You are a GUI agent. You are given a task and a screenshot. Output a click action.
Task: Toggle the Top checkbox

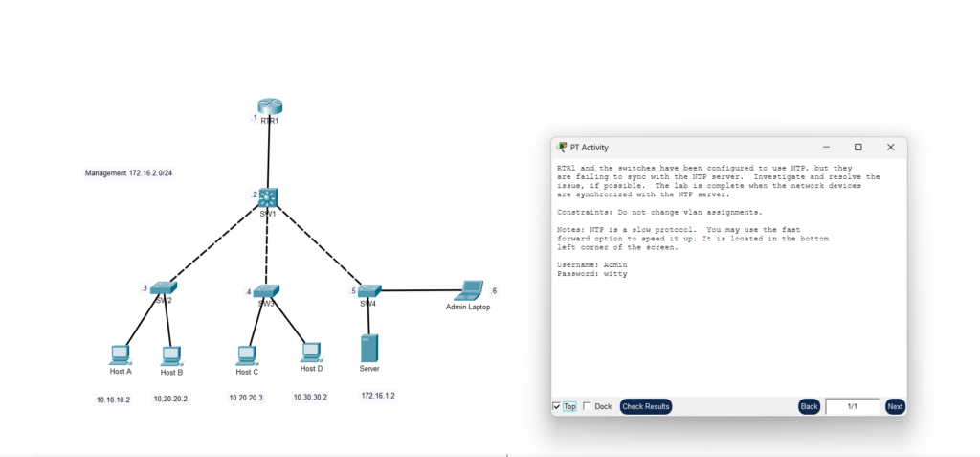click(x=557, y=406)
